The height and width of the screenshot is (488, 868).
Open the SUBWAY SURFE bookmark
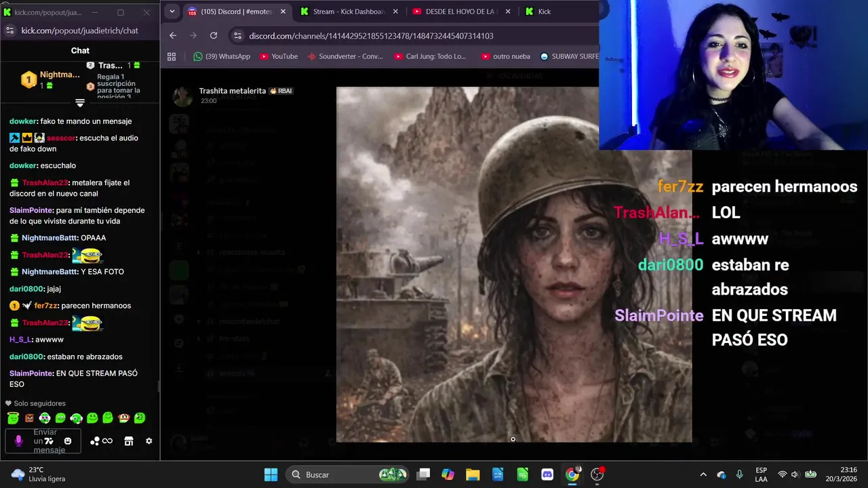[568, 56]
